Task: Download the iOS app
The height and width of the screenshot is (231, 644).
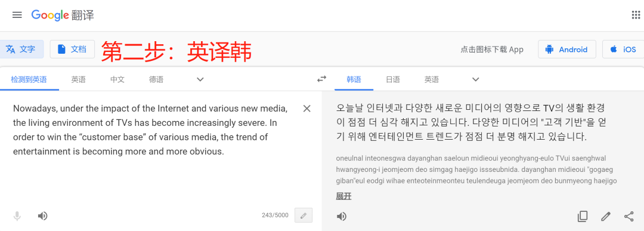Action: pyautogui.click(x=623, y=50)
